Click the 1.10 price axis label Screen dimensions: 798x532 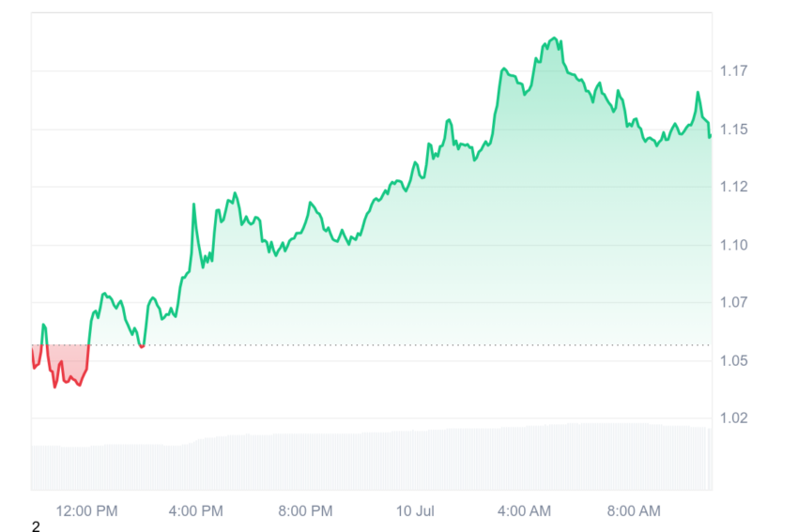point(733,245)
